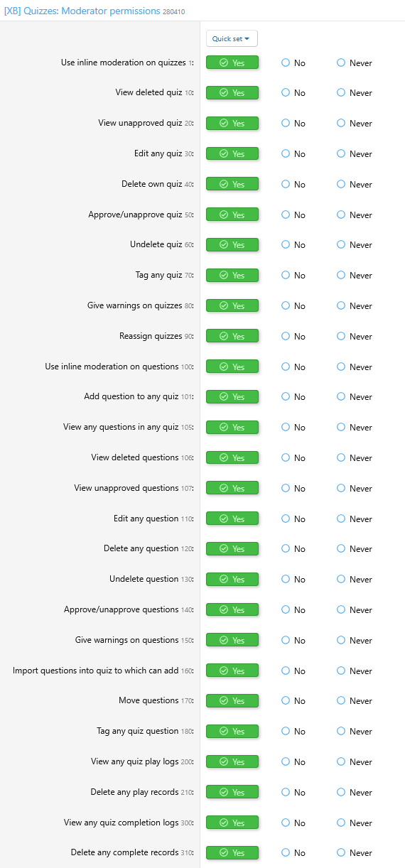Select No for 'Tag any quiz'
405x868 pixels.
click(x=293, y=276)
